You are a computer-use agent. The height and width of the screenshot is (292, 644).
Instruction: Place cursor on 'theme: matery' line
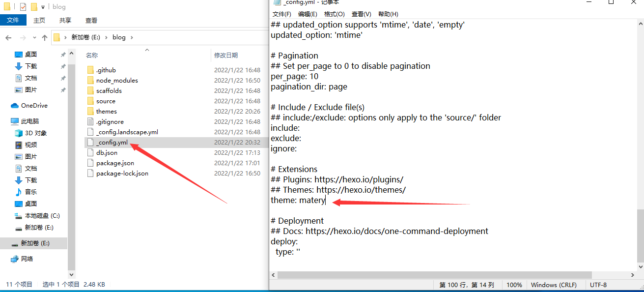(298, 200)
